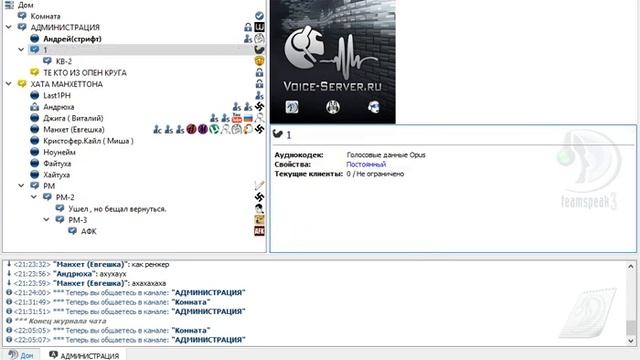Collapse the ХАТА МАНХЕТТОНА channel
The width and height of the screenshot is (640, 360).
coord(9,84)
